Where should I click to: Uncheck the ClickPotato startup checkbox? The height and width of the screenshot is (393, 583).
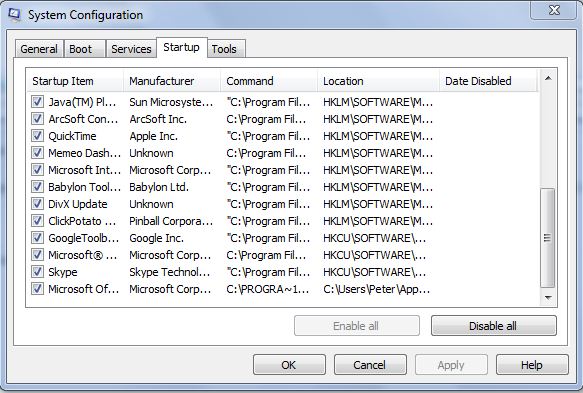pyautogui.click(x=37, y=221)
